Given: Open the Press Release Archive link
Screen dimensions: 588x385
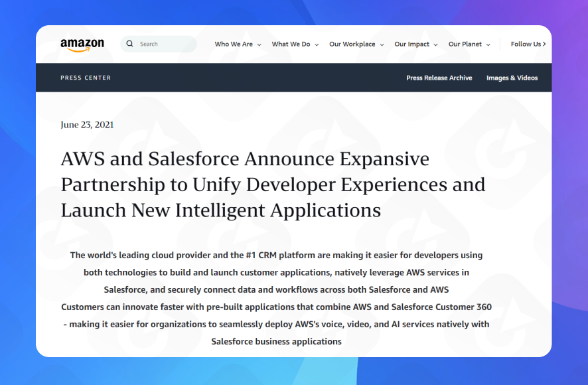Looking at the screenshot, I should pos(439,78).
